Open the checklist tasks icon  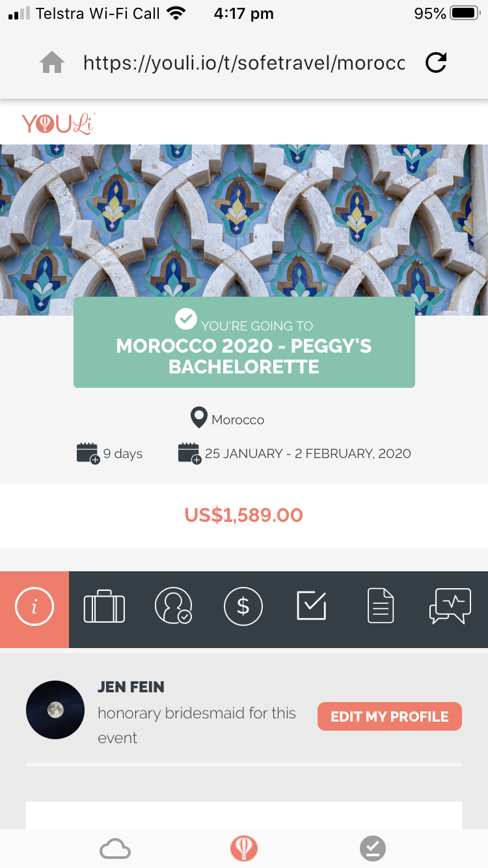[313, 606]
